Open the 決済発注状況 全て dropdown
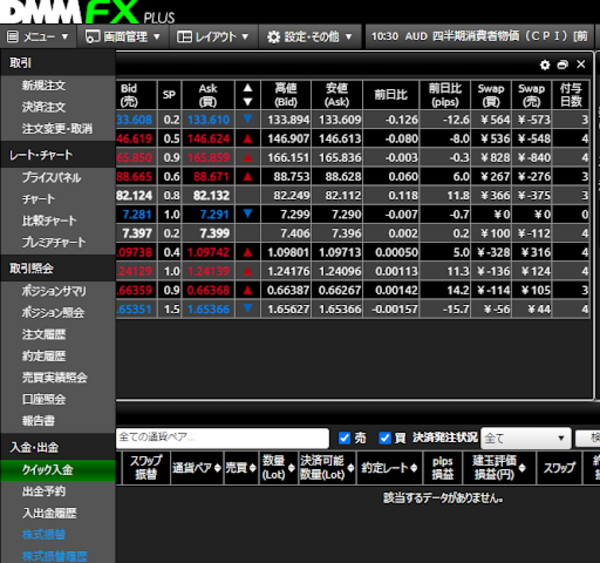 tap(526, 438)
